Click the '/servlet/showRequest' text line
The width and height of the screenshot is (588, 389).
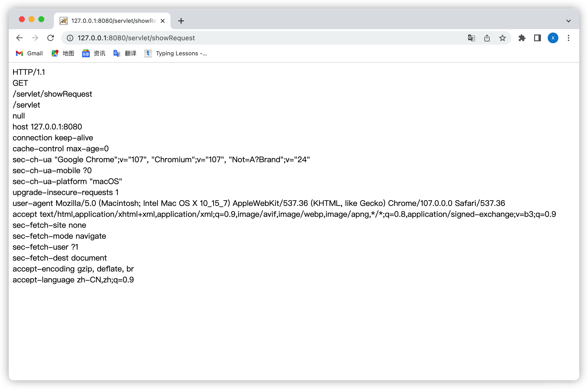tap(52, 94)
